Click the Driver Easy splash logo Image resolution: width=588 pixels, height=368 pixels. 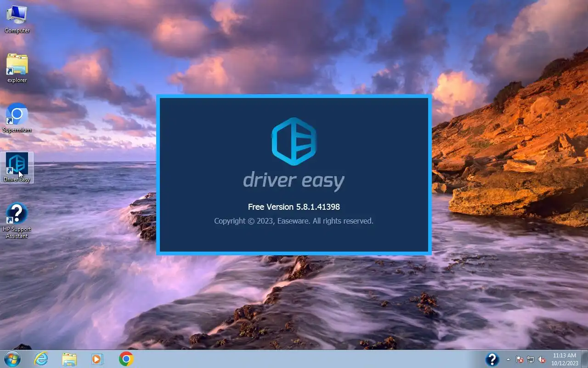coord(294,141)
